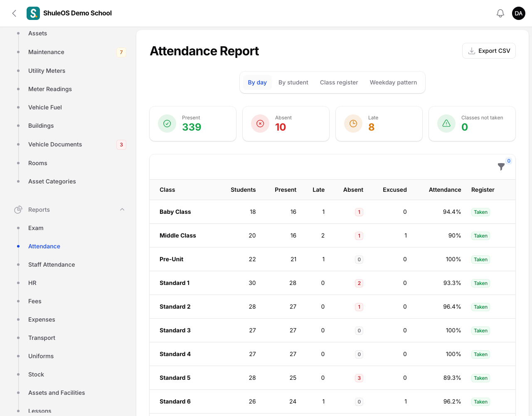This screenshot has width=532, height=416.
Task: Click Standard 6 Taken register badge
Action: 480,402
